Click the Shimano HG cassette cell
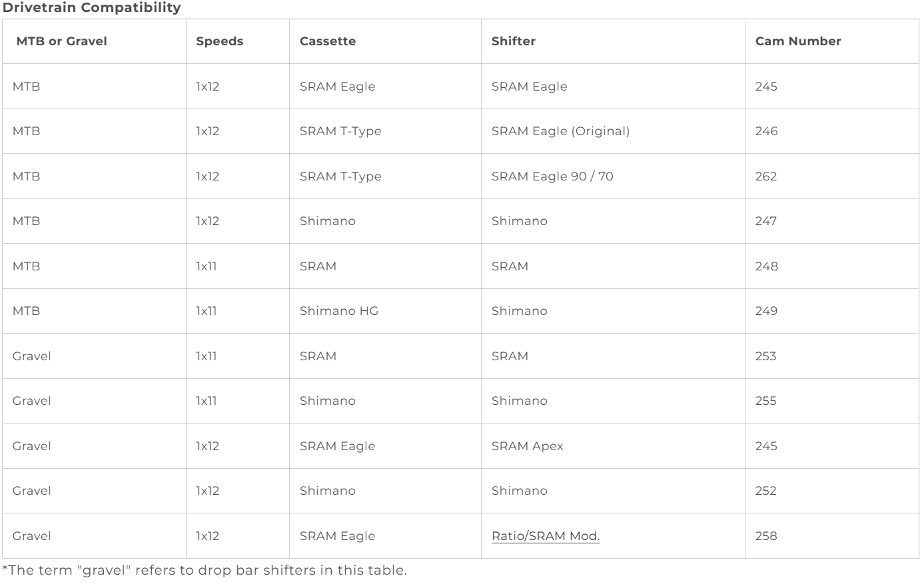 click(338, 311)
